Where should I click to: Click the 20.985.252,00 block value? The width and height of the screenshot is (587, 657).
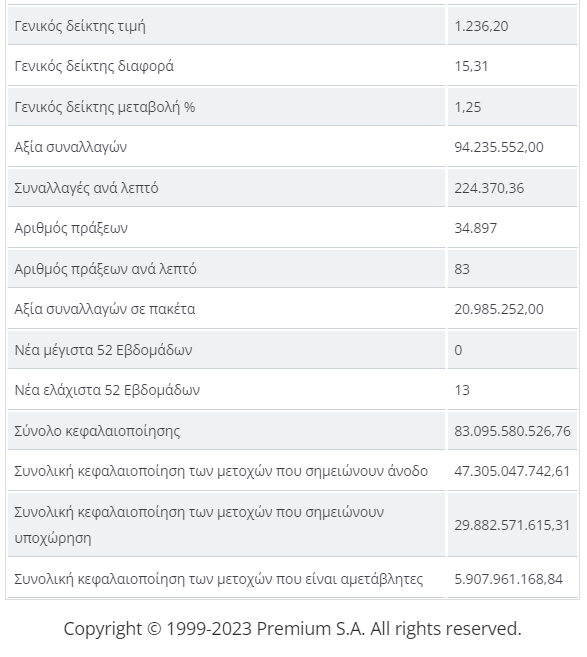point(499,309)
